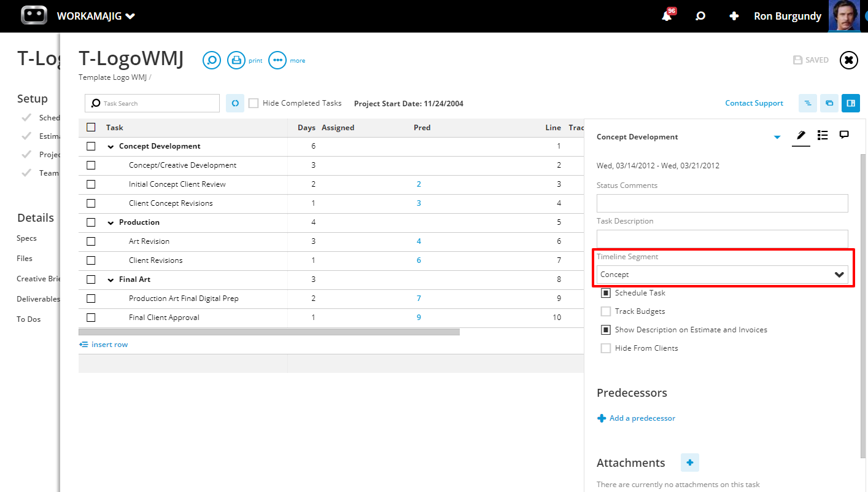The width and height of the screenshot is (868, 492).
Task: Select the Client Revisions task name
Action: tap(155, 260)
